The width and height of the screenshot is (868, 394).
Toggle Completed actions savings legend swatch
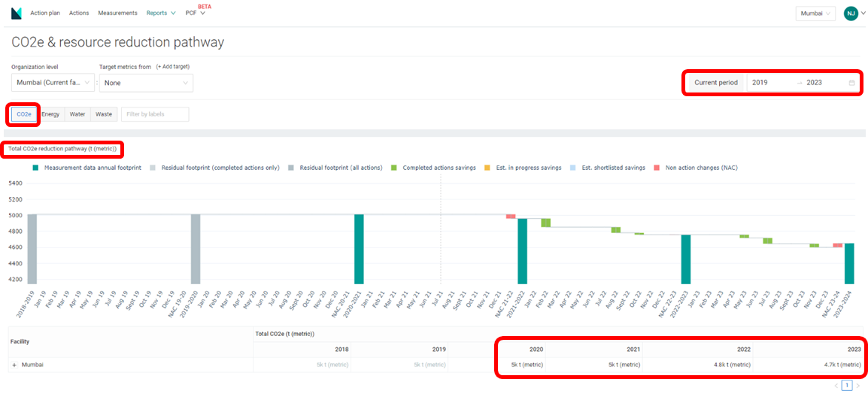pyautogui.click(x=393, y=167)
